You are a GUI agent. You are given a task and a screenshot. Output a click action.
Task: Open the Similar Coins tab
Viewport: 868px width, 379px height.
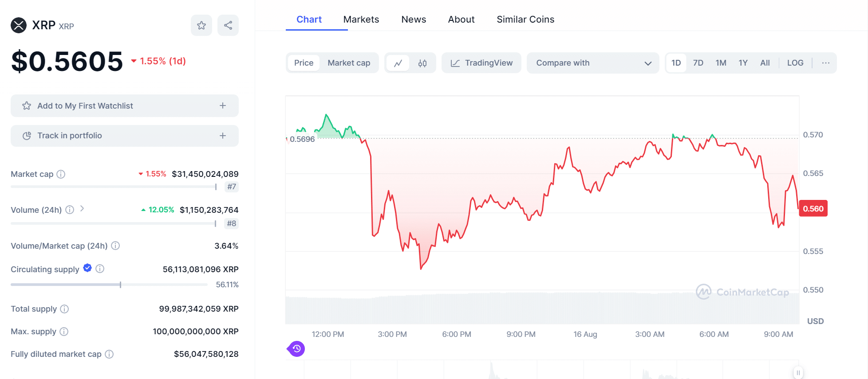(x=525, y=20)
